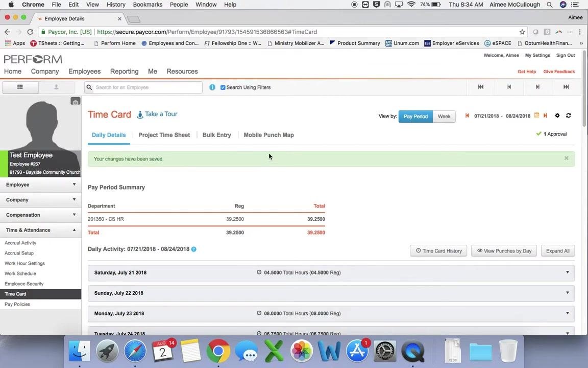This screenshot has height=368, width=588.
Task: Go to the next employee record
Action: point(537,87)
